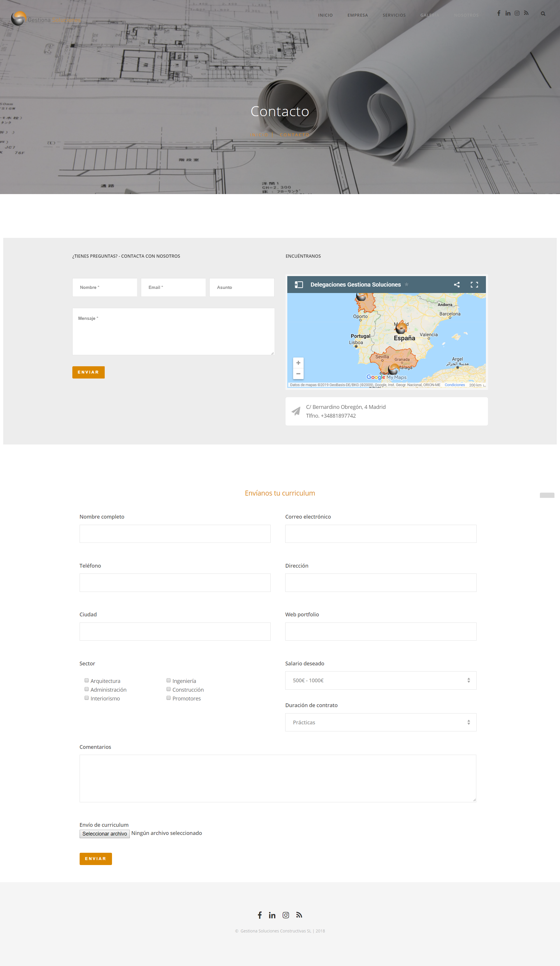Check the Arquitectura sector checkbox
Viewport: 560px width, 966px height.
[x=87, y=680]
